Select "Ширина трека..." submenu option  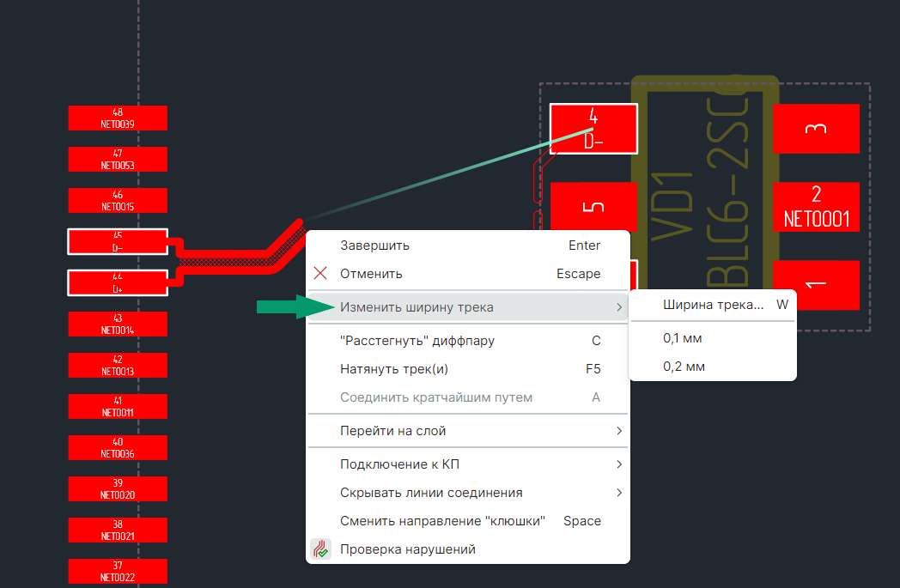713,305
